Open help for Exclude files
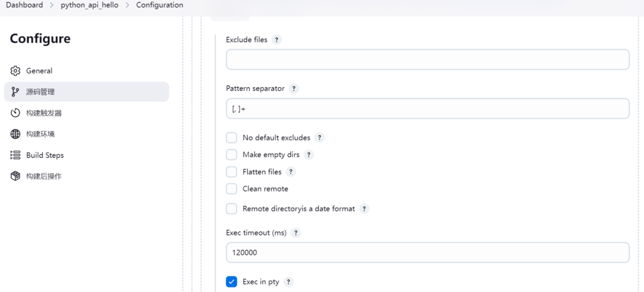This screenshot has height=292, width=644. click(277, 40)
